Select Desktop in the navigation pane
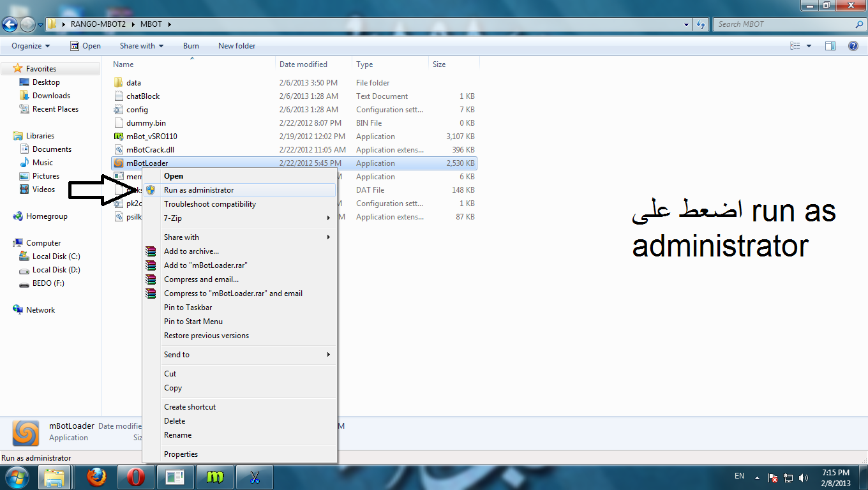The width and height of the screenshot is (868, 490). click(46, 82)
